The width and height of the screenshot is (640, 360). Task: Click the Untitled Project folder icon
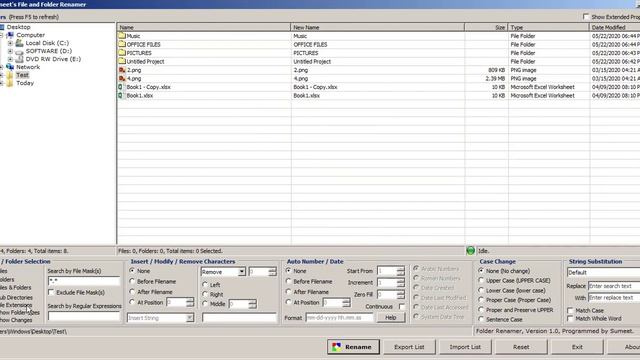pos(122,61)
